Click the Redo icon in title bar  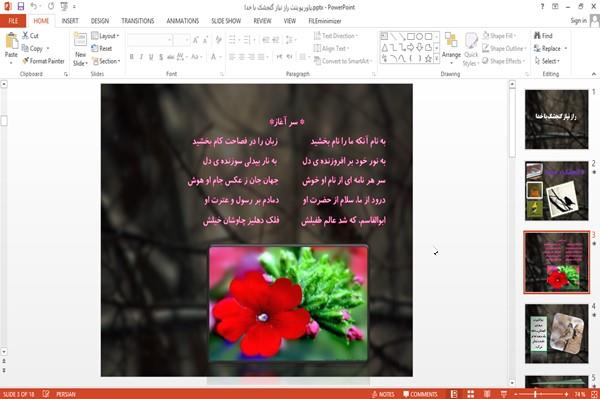tap(51, 6)
